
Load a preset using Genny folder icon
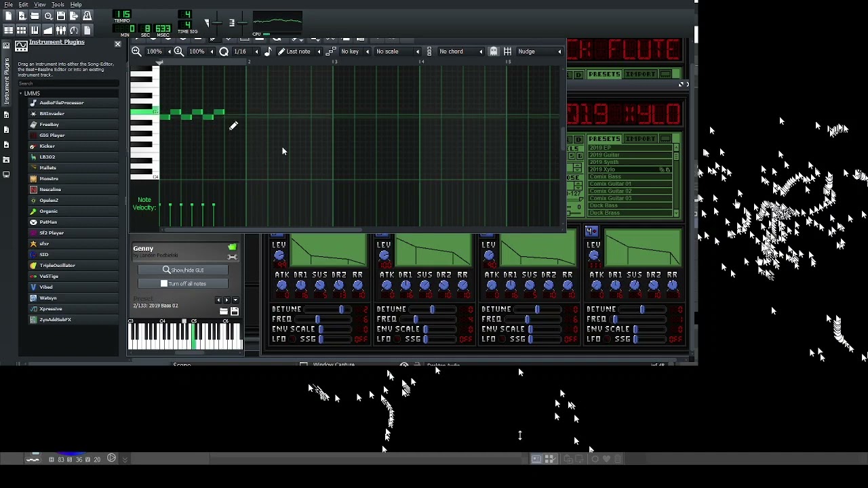point(224,312)
